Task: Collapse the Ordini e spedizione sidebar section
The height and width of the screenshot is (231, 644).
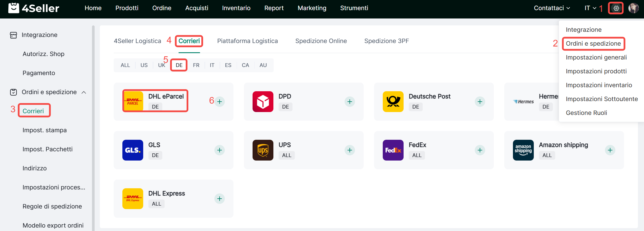Action: click(84, 92)
